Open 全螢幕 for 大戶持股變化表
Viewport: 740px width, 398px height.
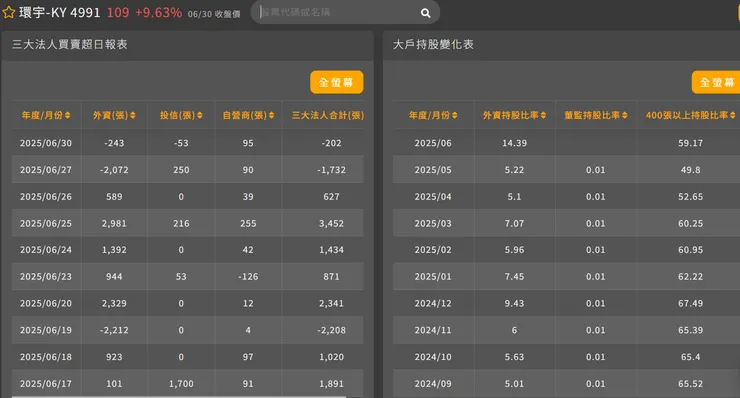[x=716, y=82]
